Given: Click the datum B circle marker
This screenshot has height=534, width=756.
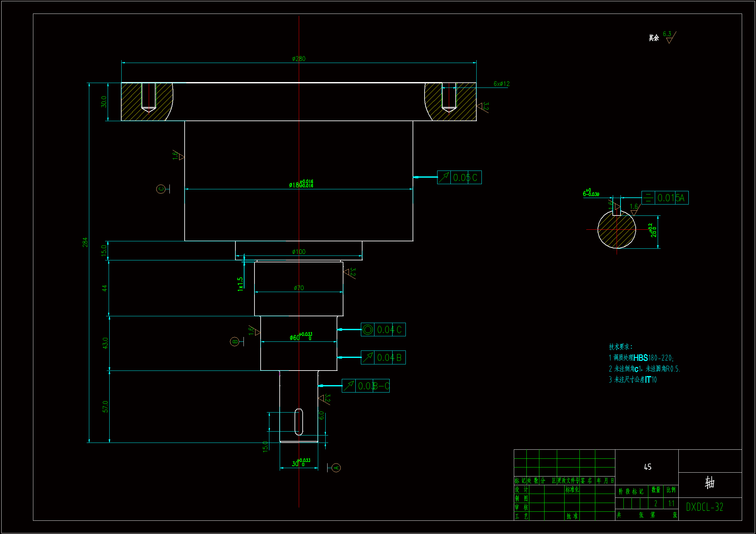Looking at the screenshot, I should [234, 341].
